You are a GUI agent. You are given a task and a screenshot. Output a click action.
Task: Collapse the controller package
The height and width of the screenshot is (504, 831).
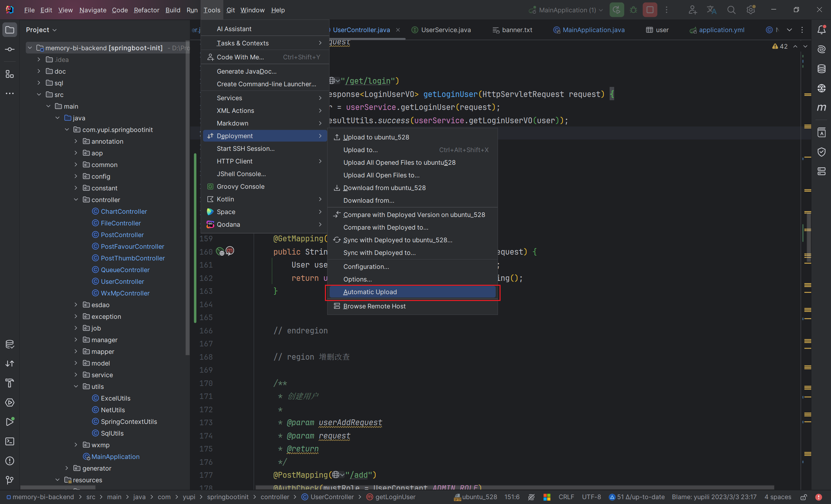click(76, 200)
